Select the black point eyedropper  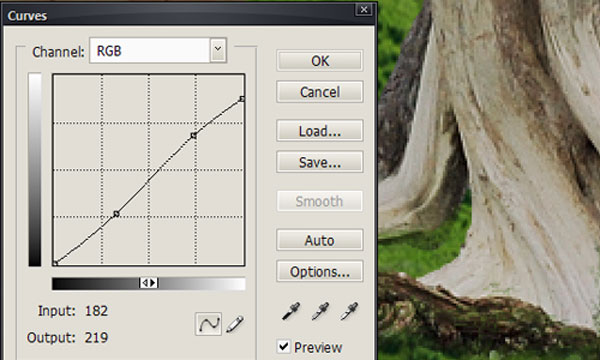291,311
